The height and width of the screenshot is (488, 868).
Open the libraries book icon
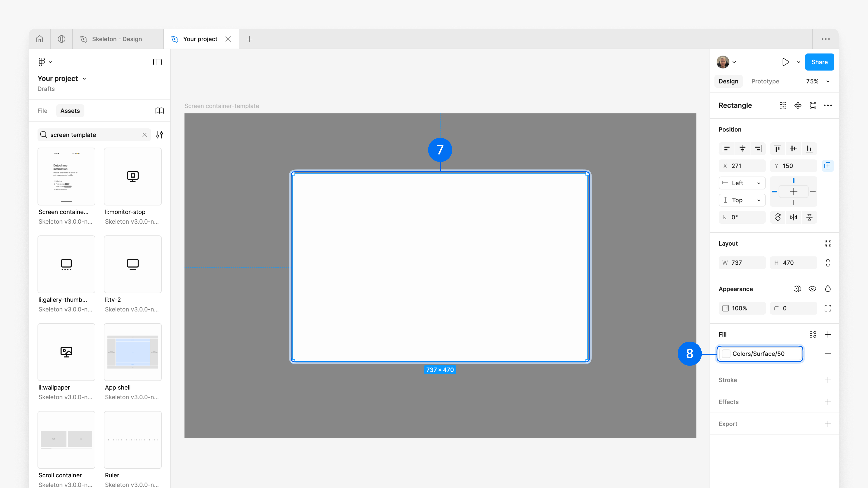click(x=159, y=111)
